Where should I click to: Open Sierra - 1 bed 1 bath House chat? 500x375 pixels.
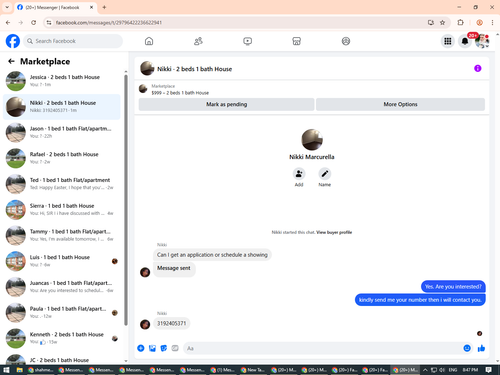(62, 210)
